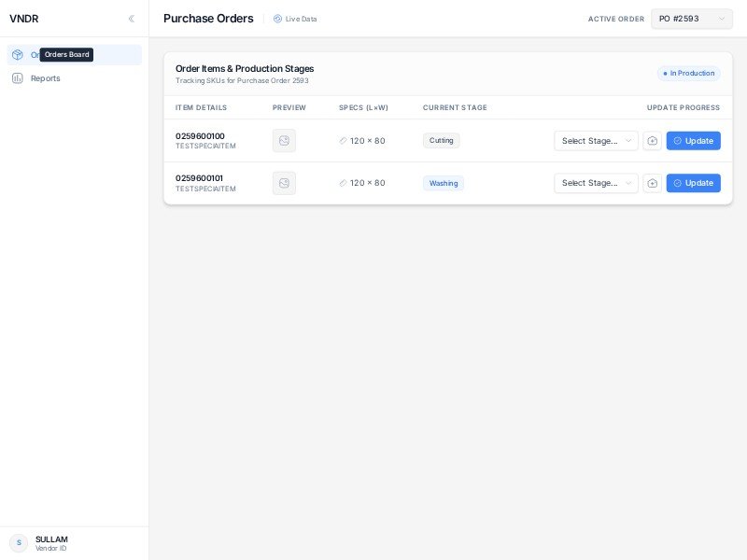Click the Reports chart icon
Screen dimensions: 747x560
(18, 78)
